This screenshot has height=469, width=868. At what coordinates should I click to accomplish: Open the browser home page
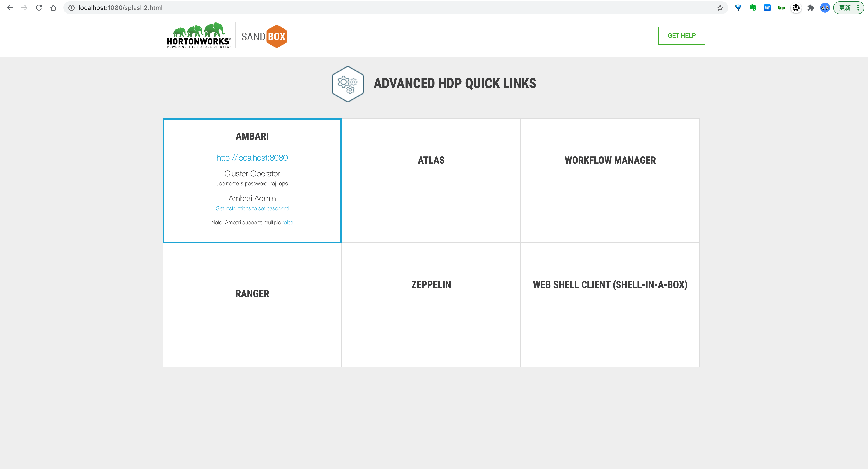pyautogui.click(x=53, y=8)
